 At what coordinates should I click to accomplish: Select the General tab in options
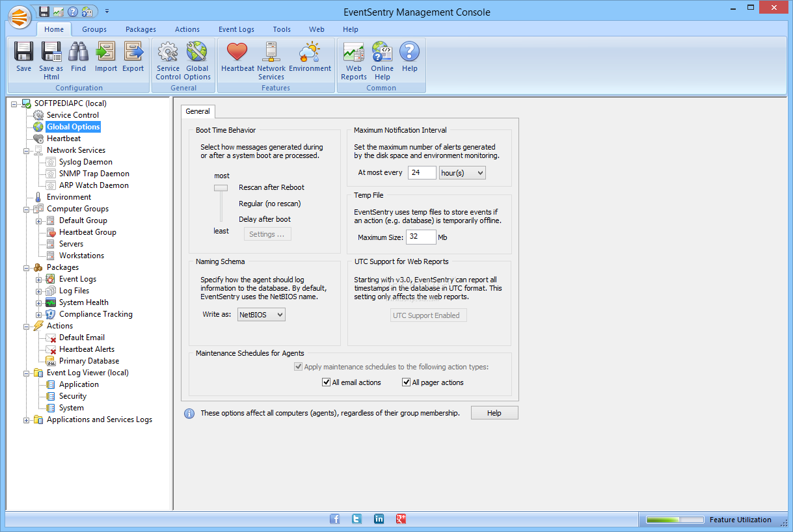pos(198,111)
